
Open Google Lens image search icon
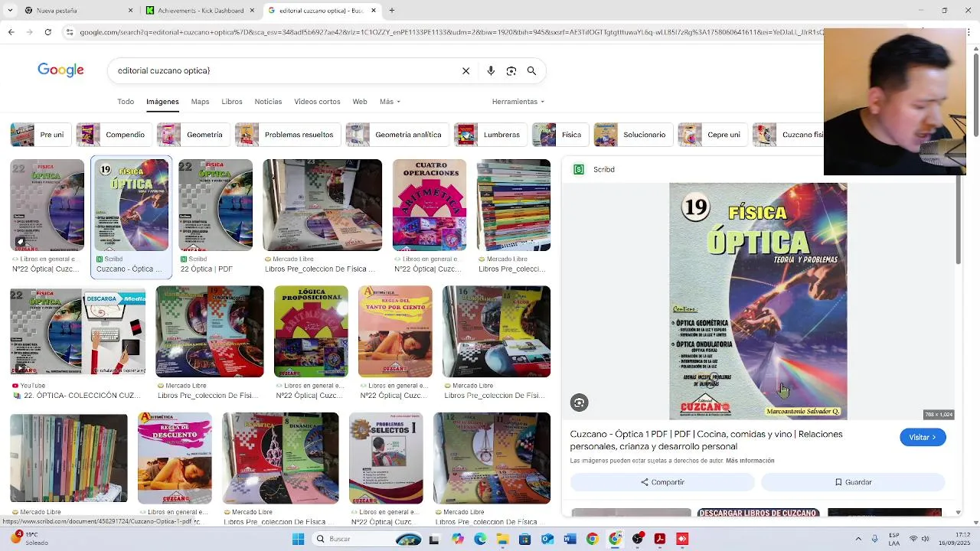[511, 70]
